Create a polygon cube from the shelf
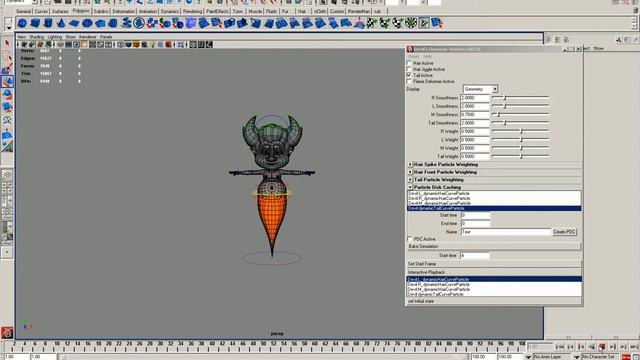Viewport: 640px width, 360px height. point(36,23)
